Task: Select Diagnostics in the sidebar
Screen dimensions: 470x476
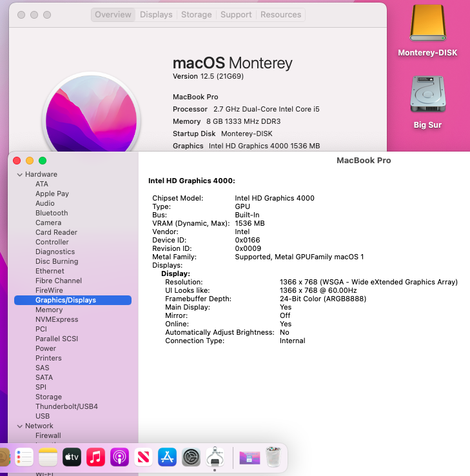Action: (x=55, y=252)
